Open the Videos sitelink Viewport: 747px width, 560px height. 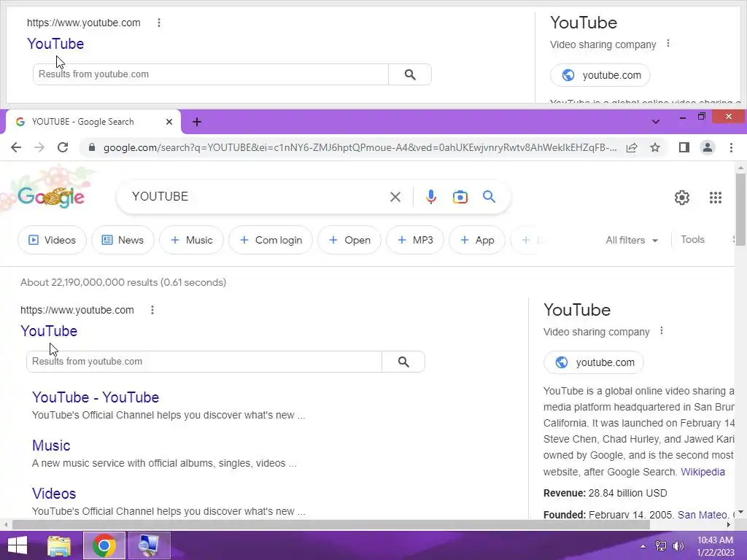[54, 494]
